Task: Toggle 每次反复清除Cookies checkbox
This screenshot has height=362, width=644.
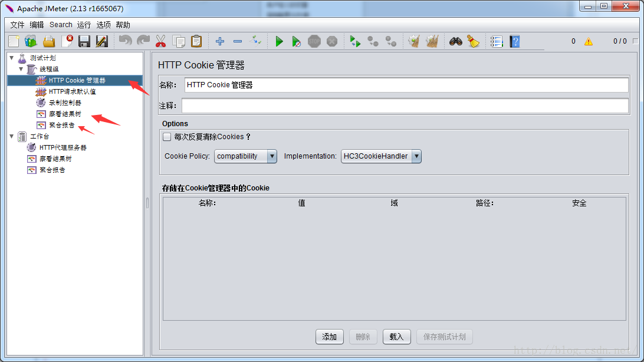Action: pos(167,137)
